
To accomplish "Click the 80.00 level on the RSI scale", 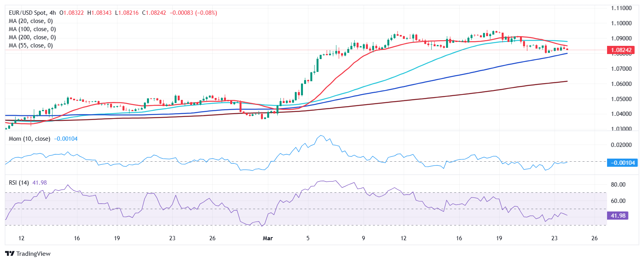I will point(618,185).
